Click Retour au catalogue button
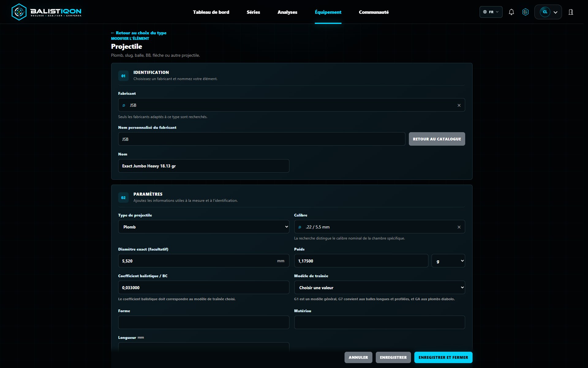Viewport: 588px width, 368px height. pos(437,139)
